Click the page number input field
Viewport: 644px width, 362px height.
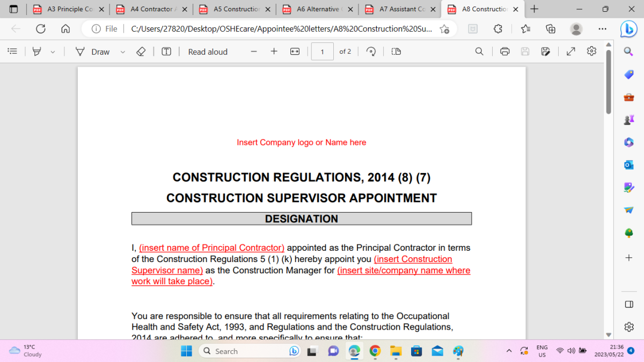tap(322, 52)
